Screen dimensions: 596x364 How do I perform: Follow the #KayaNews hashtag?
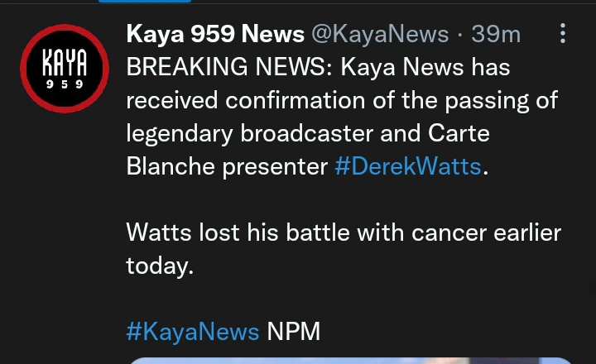[193, 332]
